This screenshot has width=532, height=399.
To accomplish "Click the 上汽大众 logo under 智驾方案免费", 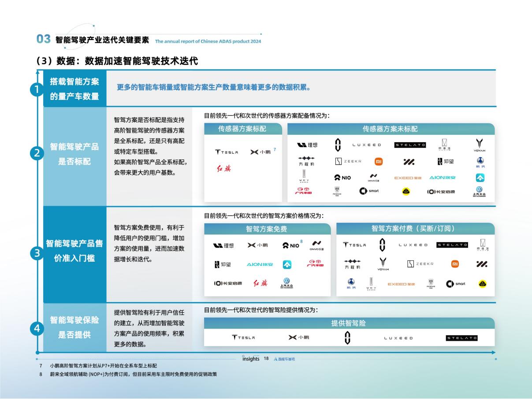I will click(x=287, y=283).
